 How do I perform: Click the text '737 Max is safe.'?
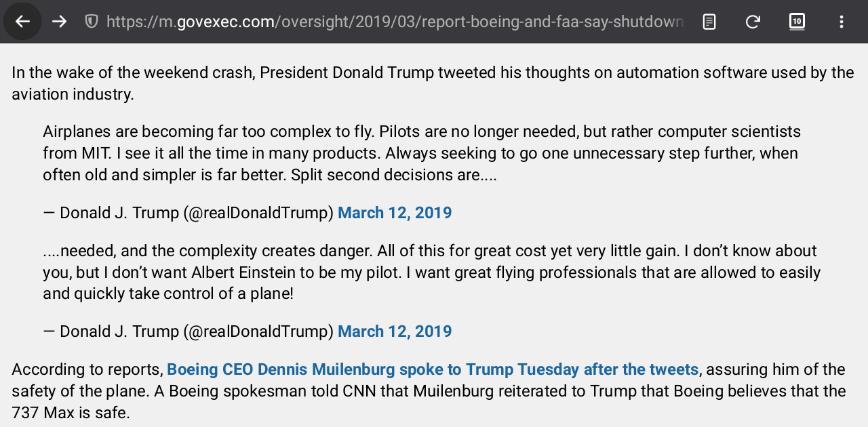(x=71, y=412)
